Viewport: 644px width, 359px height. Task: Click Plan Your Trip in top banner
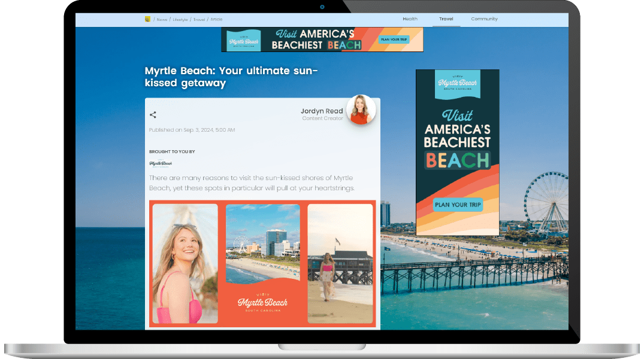tap(394, 39)
